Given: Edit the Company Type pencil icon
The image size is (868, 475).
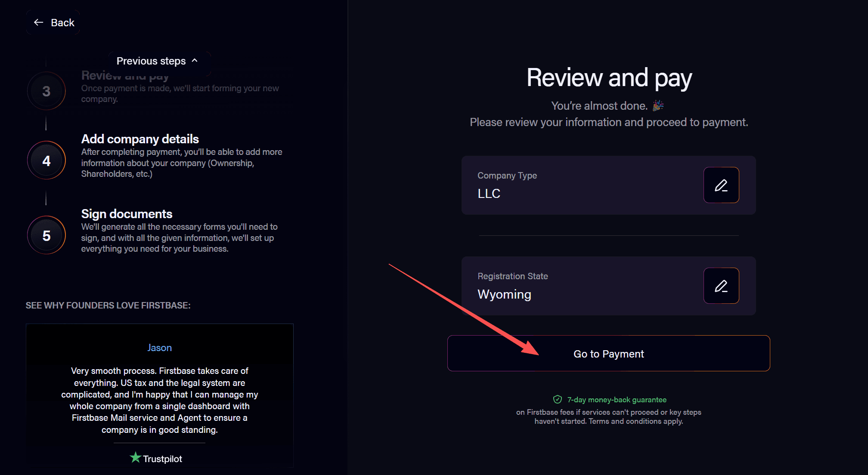Looking at the screenshot, I should click(721, 185).
